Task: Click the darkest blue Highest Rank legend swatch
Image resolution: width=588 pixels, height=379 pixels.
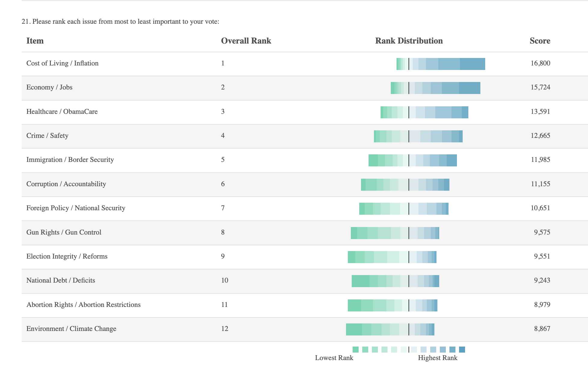Action: coord(462,349)
